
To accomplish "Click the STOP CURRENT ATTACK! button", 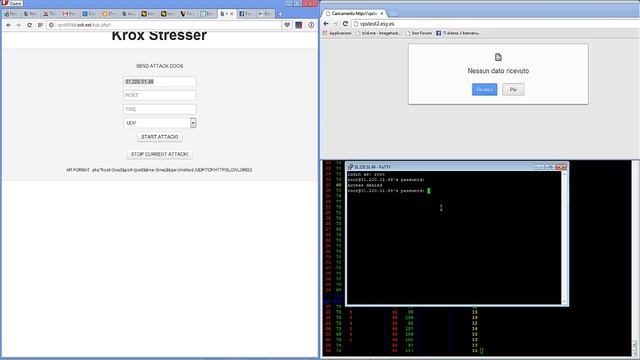I will click(x=160, y=154).
